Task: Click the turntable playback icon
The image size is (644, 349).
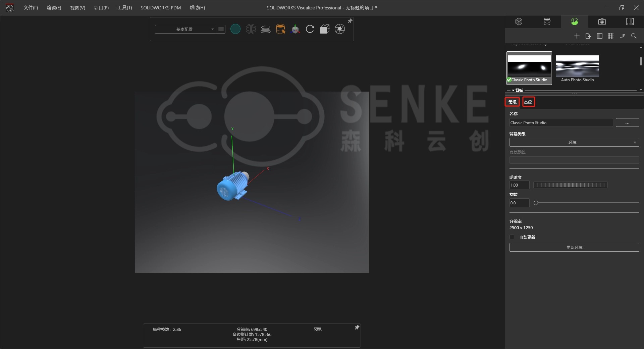Action: coord(266,29)
